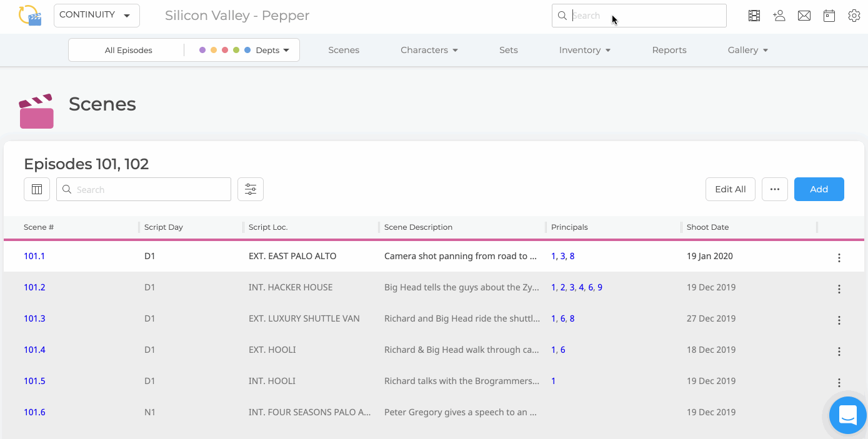Click 'Silicon Valley - Pepper' project title
The height and width of the screenshot is (439, 868).
pos(237,16)
